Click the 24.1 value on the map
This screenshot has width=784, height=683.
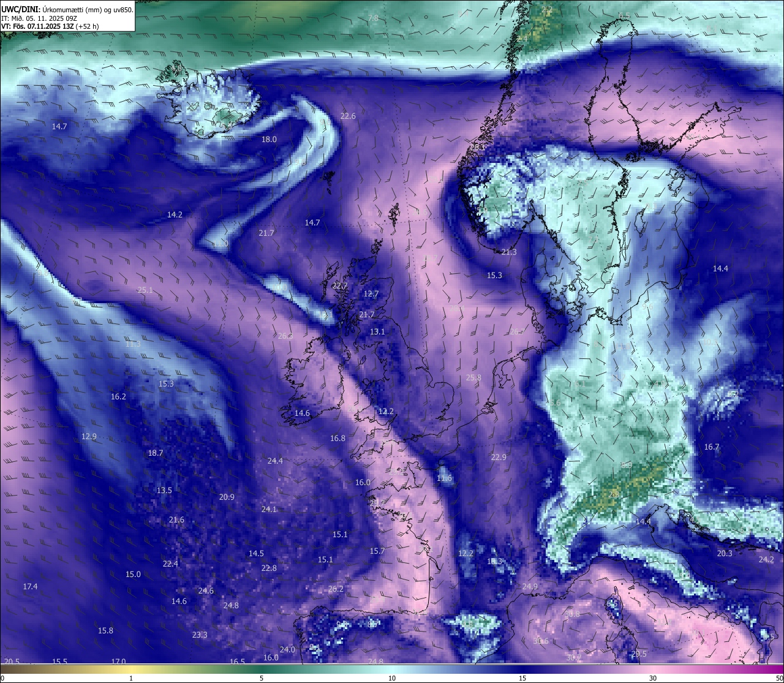269,509
